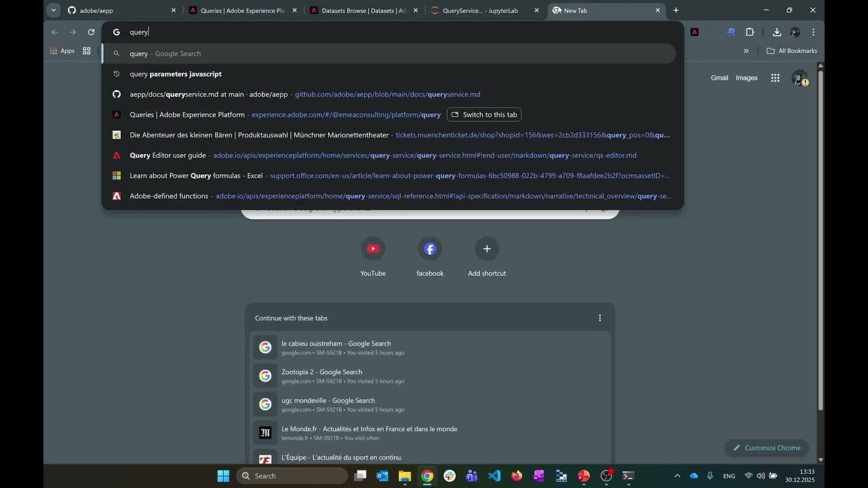Open File Explorer from the taskbar
This screenshot has width=868, height=488.
405,476
